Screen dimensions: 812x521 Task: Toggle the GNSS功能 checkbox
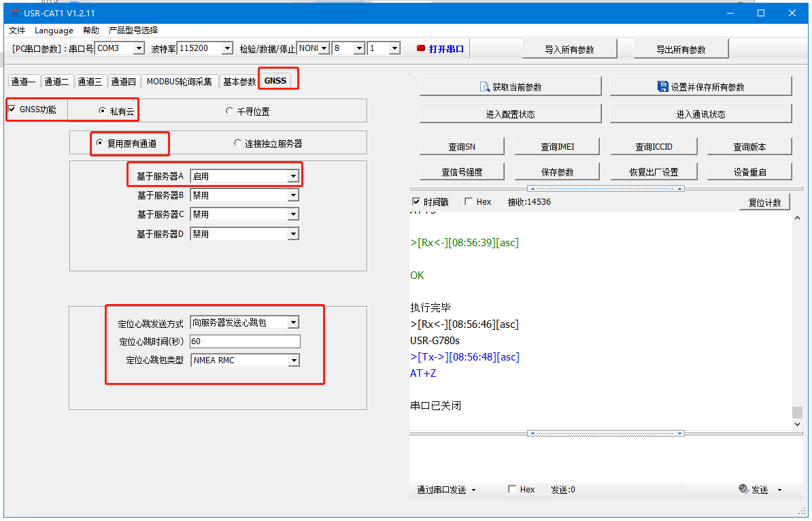click(x=12, y=109)
